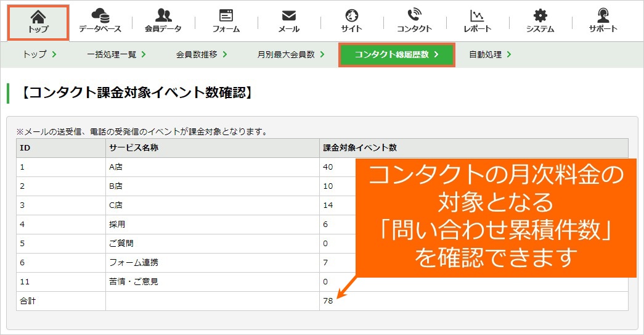Image resolution: width=644 pixels, height=335 pixels.
Task: Open the システム gear icon
Action: click(540, 15)
